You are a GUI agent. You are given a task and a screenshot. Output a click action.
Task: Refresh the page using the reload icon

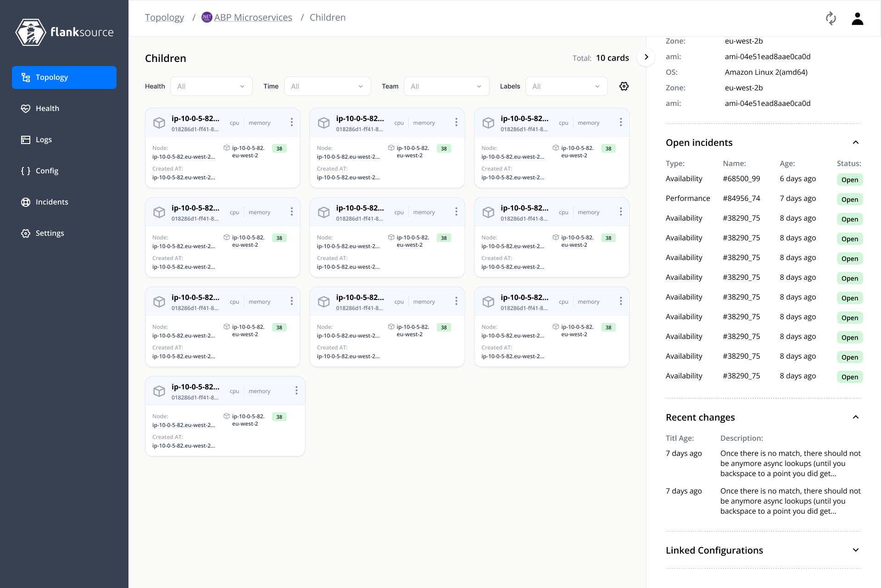click(x=831, y=18)
